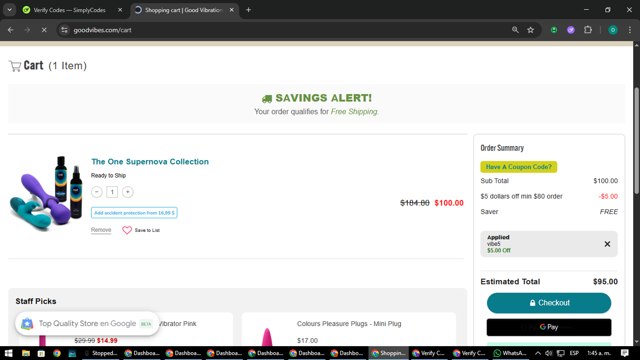
Task: Switch to the WhatsApp taskbar window
Action: (511, 353)
